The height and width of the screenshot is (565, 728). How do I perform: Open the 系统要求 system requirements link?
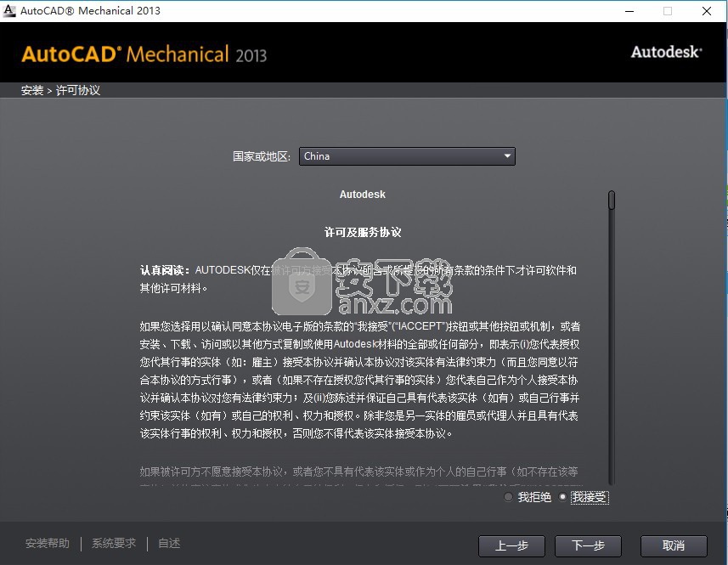coord(114,543)
